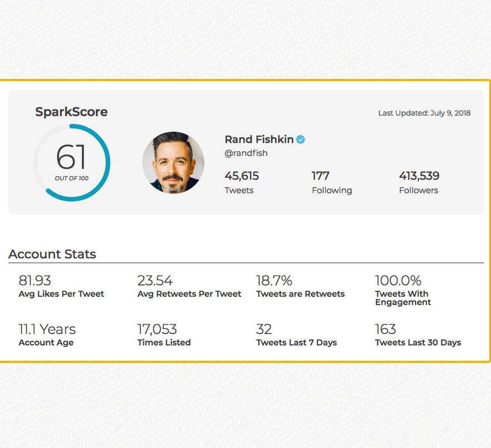Click the verified badge next to Rand Fishkin
This screenshot has width=491, height=448.
pos(300,140)
